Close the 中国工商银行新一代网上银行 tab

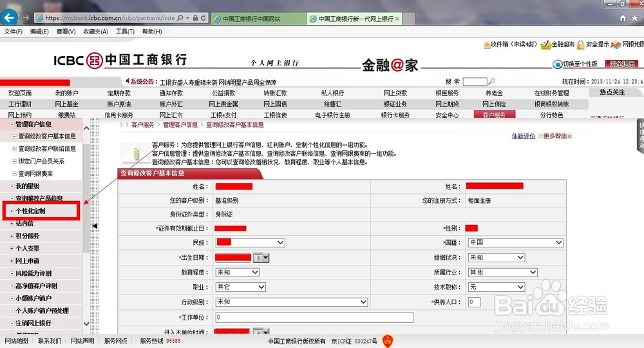[x=397, y=19]
